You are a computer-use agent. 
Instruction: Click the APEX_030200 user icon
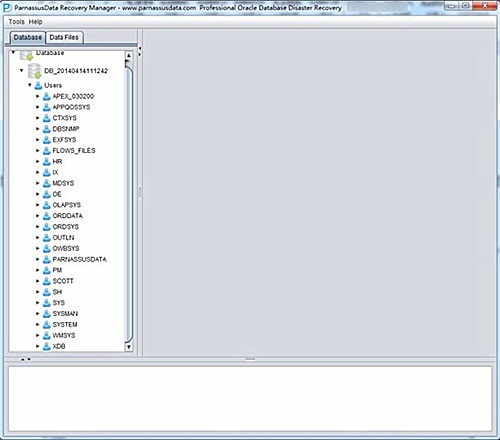pyautogui.click(x=47, y=97)
